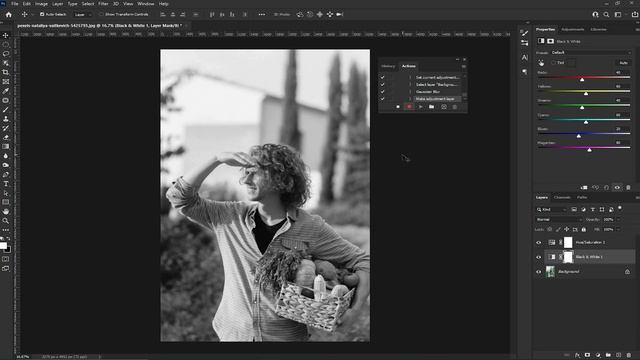Viewport: 640px width, 360px height.
Task: Toggle the Gaussian Blur action step checkmark
Action: 382,92
